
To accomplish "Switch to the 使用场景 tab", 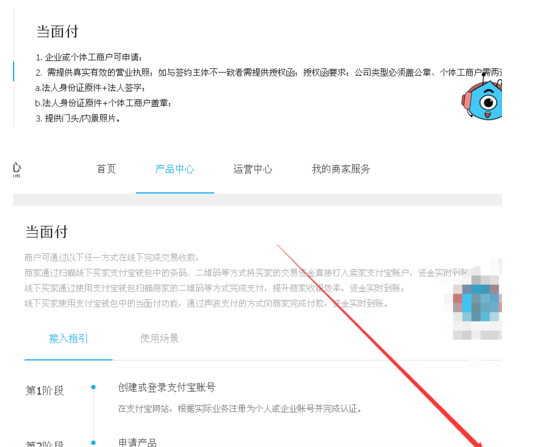I will [159, 339].
